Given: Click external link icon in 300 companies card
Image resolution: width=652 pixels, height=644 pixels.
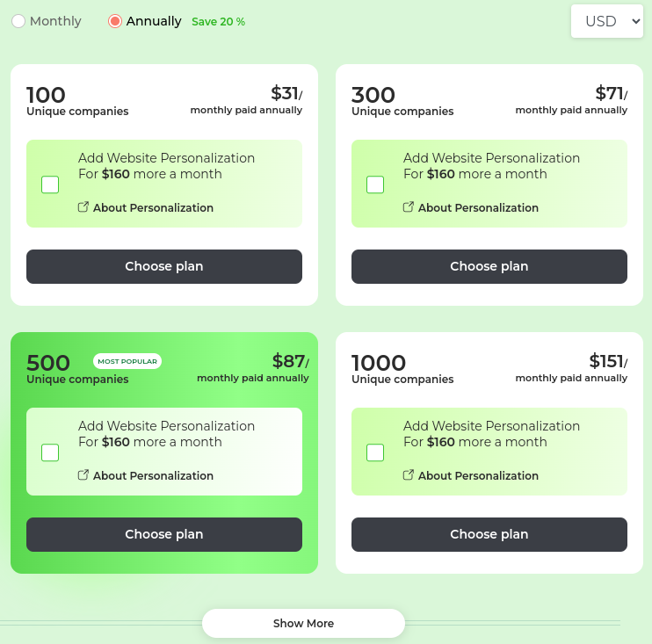Looking at the screenshot, I should (x=409, y=206).
